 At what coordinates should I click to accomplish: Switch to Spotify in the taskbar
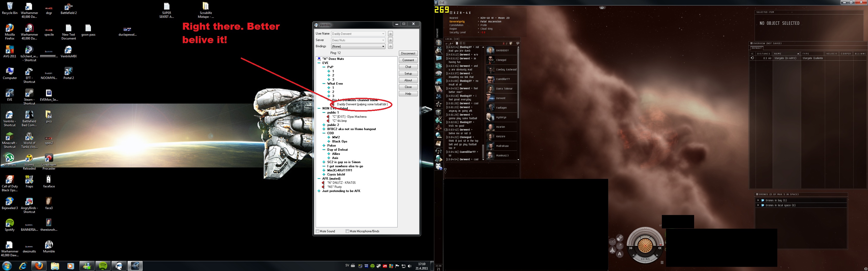coord(103,266)
